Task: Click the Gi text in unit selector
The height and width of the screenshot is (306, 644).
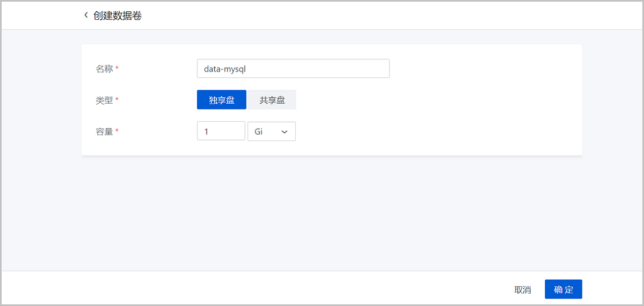Action: (x=259, y=132)
